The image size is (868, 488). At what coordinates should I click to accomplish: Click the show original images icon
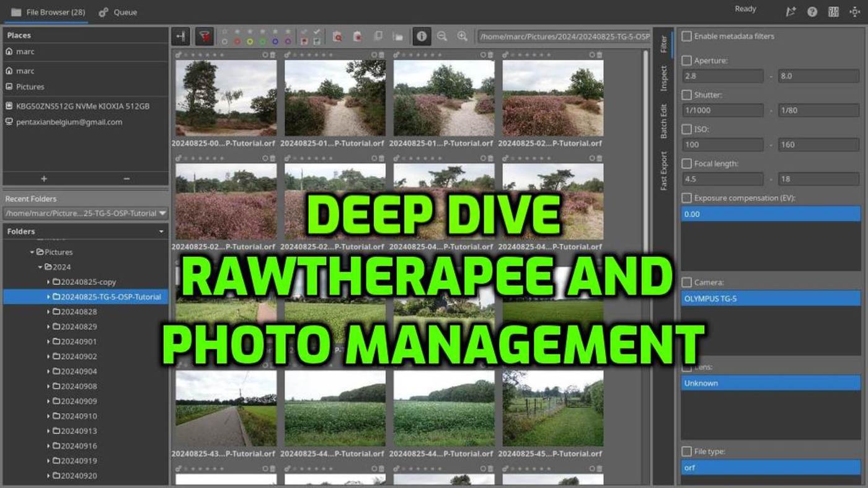pyautogui.click(x=378, y=37)
